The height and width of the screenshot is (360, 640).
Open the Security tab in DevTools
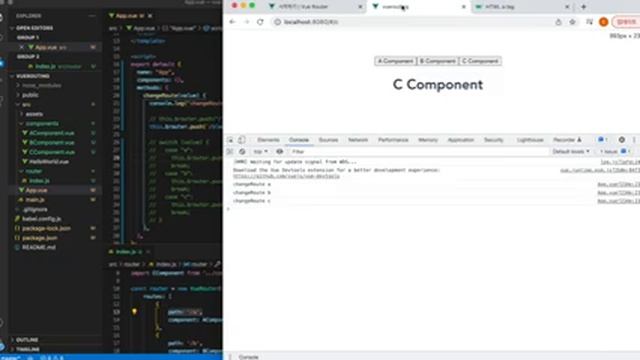(x=493, y=140)
